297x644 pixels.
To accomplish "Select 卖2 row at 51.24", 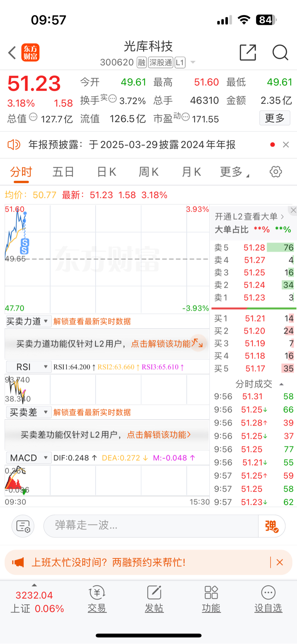I will [x=254, y=285].
